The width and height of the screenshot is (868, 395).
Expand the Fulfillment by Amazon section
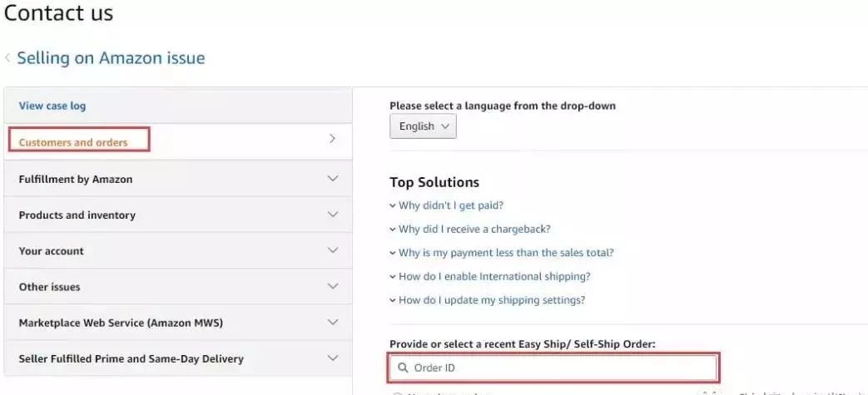333,179
